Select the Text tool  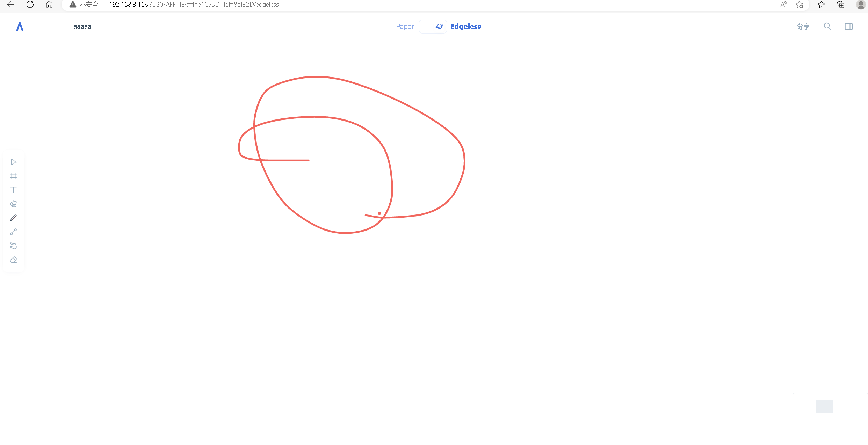pyautogui.click(x=13, y=190)
